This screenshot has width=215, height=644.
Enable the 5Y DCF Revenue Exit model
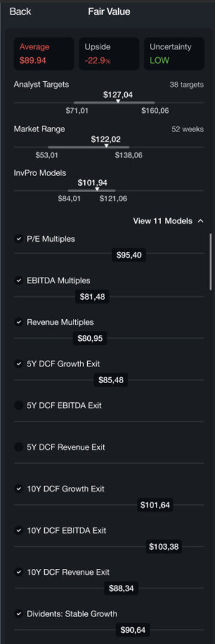tap(19, 447)
